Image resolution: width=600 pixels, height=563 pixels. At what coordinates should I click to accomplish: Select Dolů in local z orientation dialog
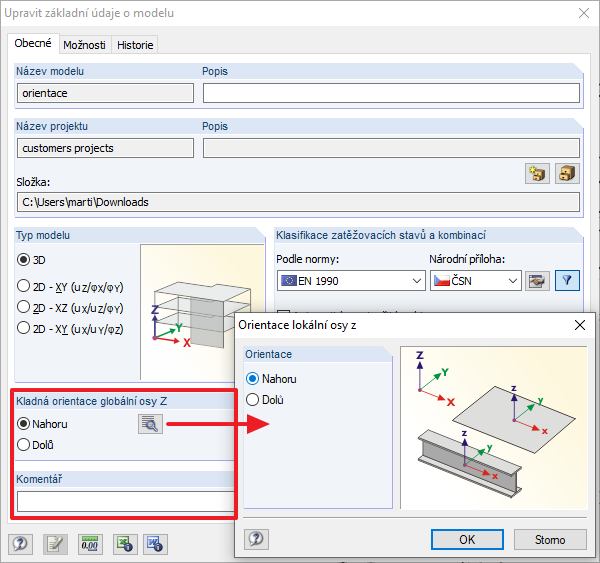265,400
